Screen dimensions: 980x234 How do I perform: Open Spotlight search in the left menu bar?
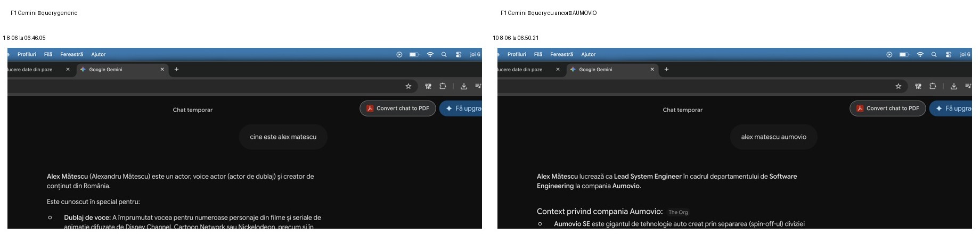(x=444, y=54)
